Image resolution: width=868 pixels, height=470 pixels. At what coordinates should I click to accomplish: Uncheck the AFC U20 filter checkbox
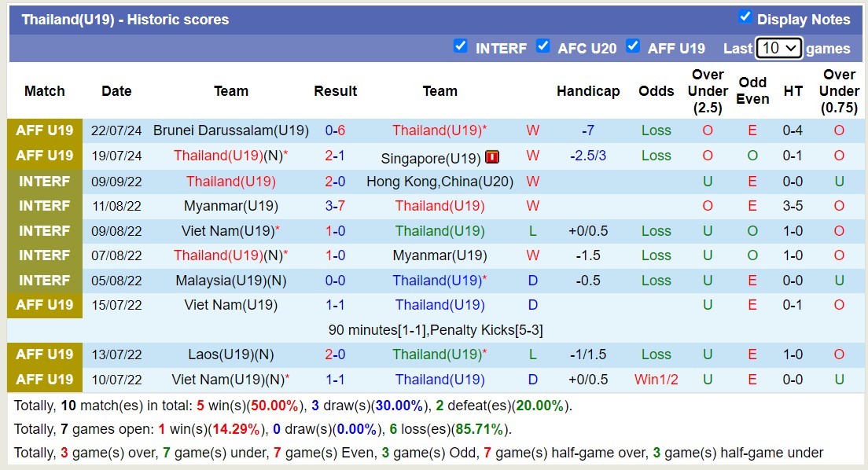542,46
